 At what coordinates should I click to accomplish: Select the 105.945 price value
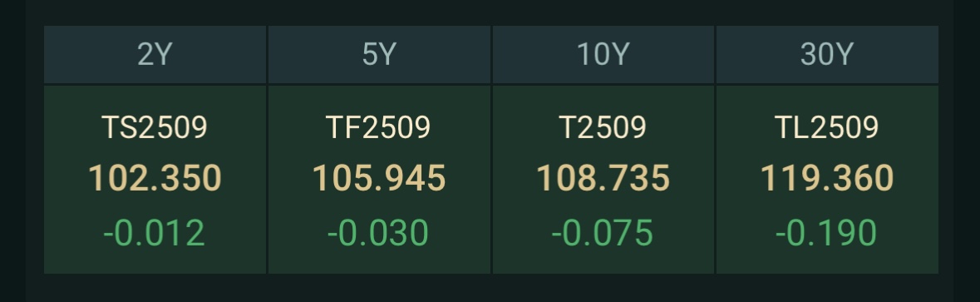point(379,178)
